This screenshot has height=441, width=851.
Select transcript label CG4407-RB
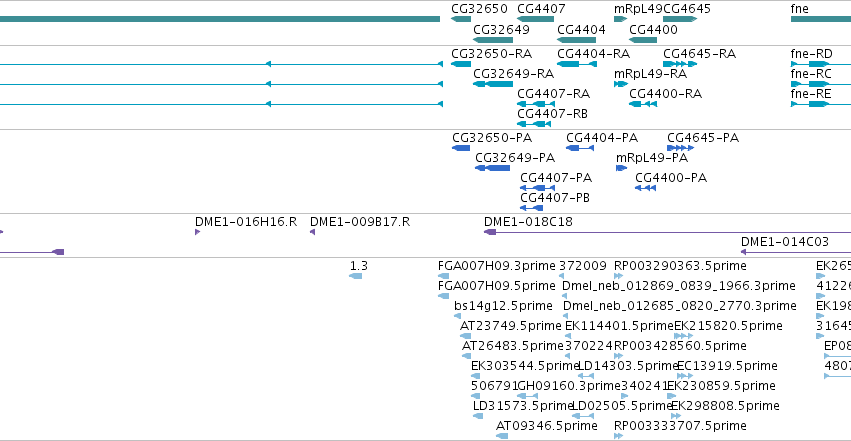click(x=552, y=114)
